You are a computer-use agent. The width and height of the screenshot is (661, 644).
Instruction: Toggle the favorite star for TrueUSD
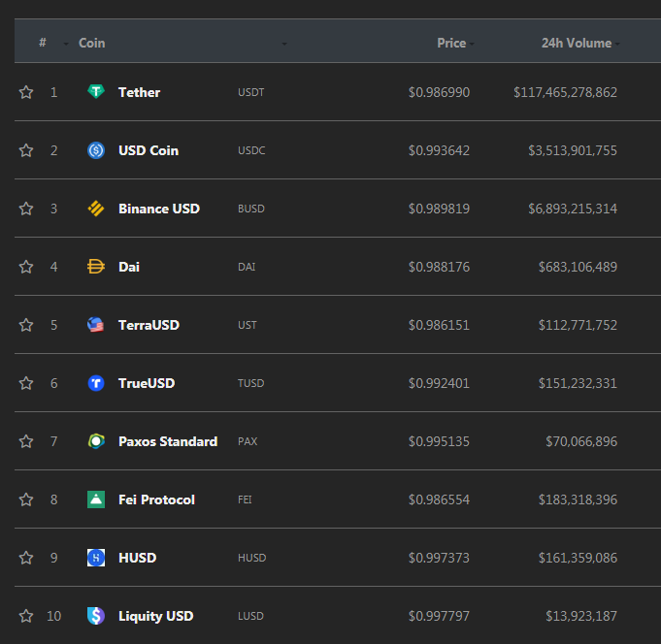pyautogui.click(x=26, y=383)
